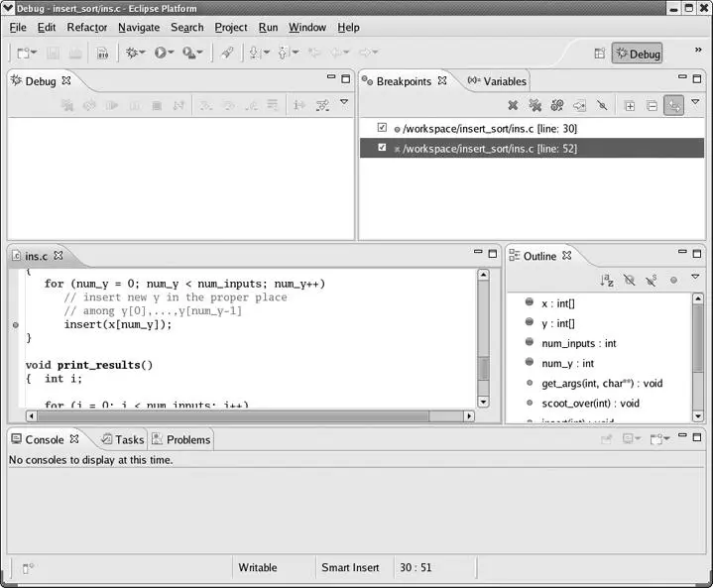Screen dimensions: 713x588
Task: Click Remove Selected Breakpoints X icon
Action: click(x=513, y=105)
